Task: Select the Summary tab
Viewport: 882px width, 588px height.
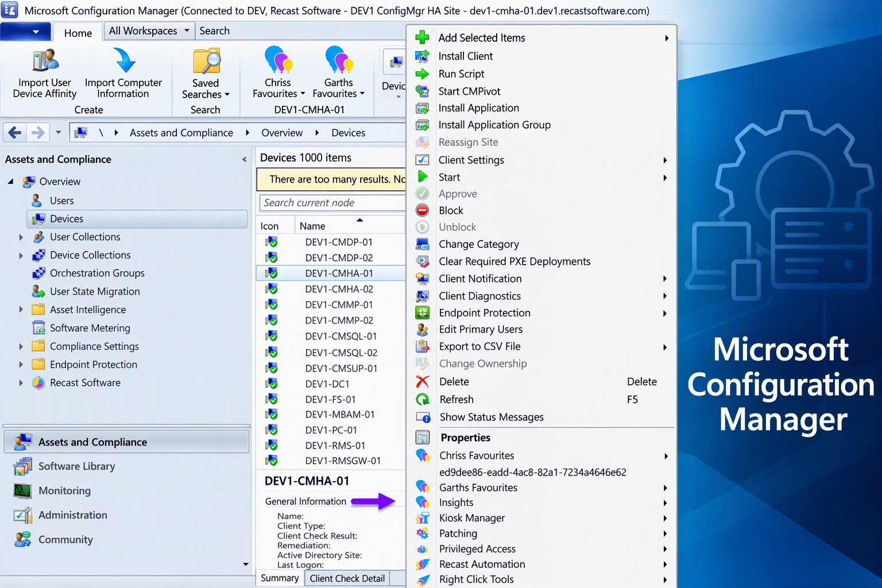Action: [280, 578]
